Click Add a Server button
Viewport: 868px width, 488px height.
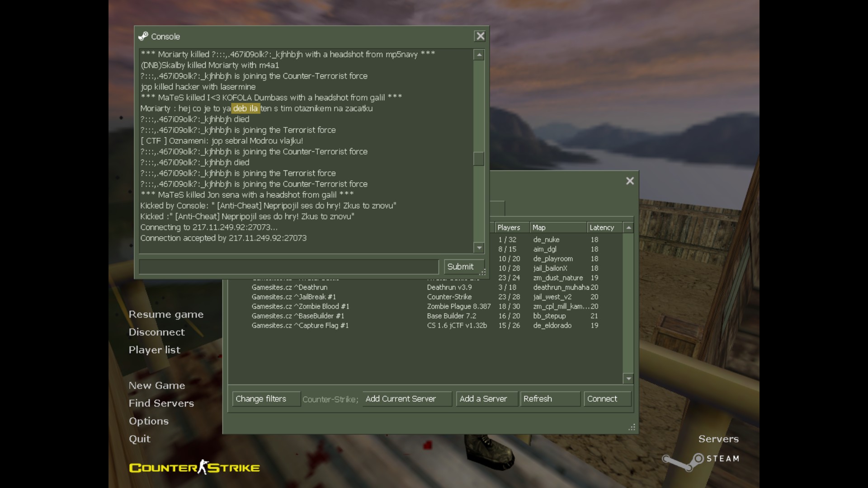(487, 399)
